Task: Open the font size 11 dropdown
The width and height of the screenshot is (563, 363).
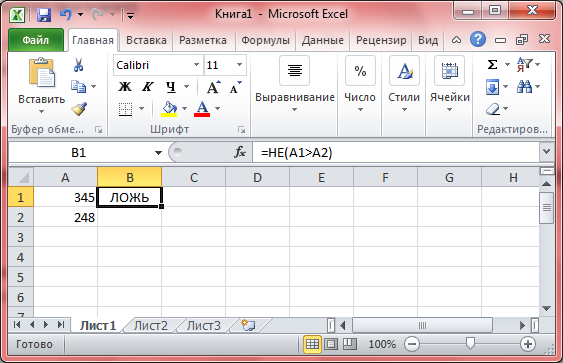Action: 239,65
